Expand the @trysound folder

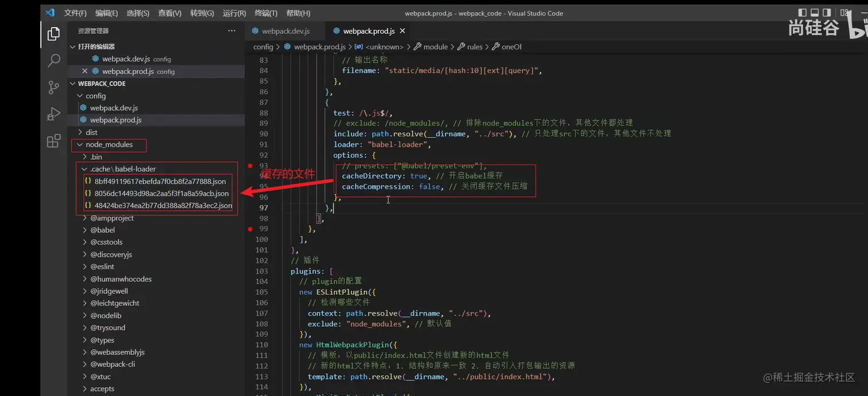[156, 328]
